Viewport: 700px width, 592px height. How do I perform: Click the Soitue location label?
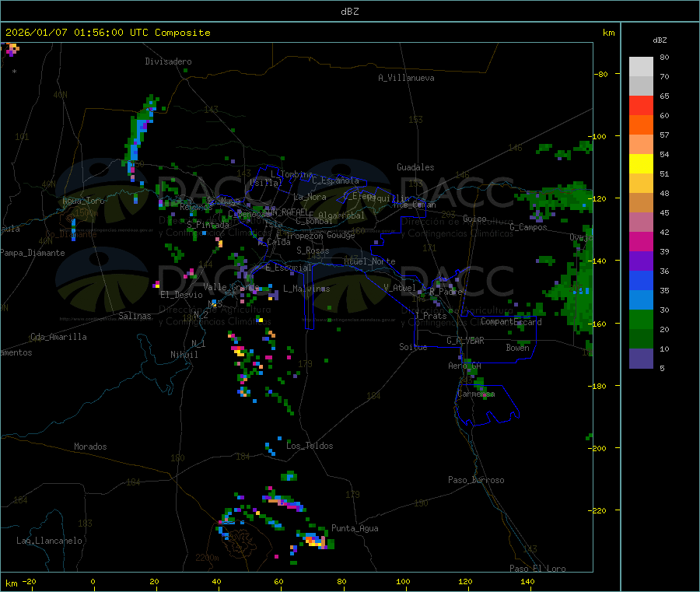[413, 346]
